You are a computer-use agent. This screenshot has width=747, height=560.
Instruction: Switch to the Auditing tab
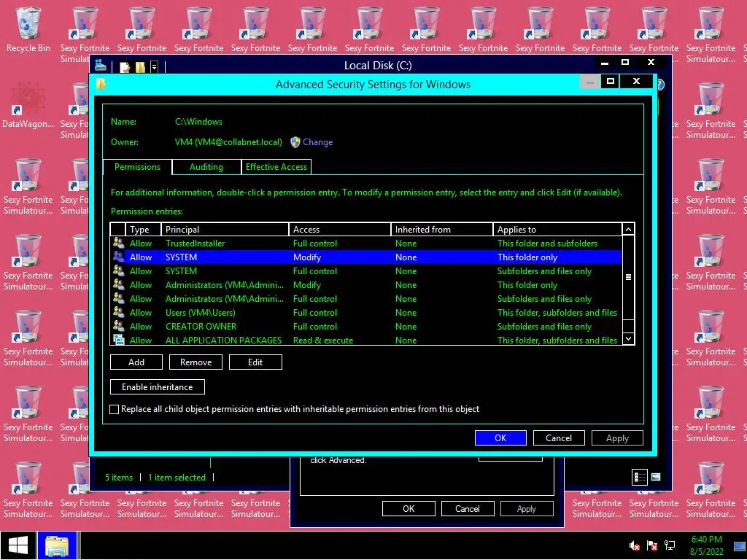(x=206, y=167)
